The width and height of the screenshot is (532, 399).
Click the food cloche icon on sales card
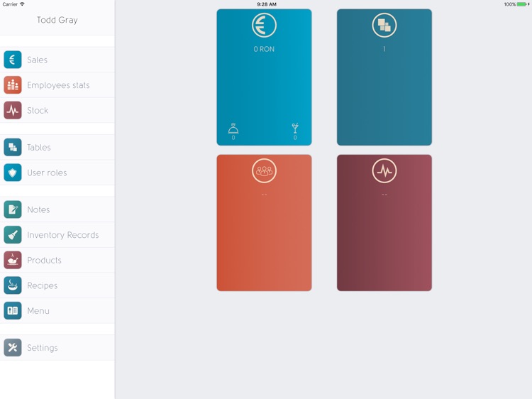(233, 129)
